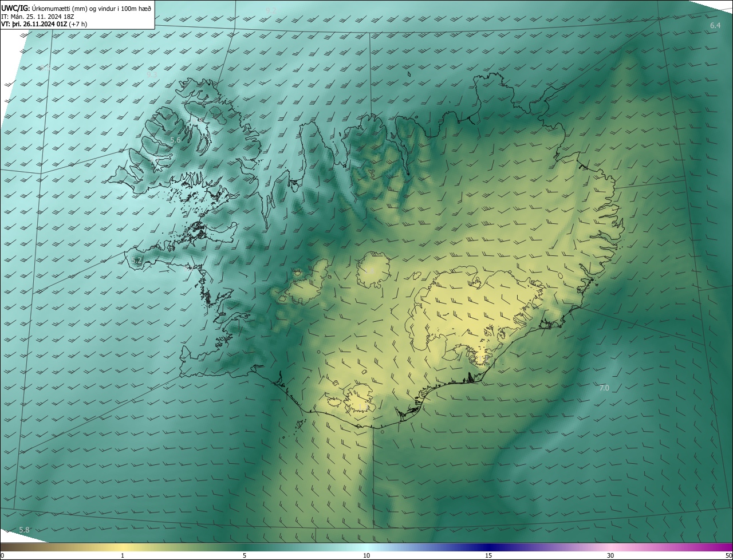
Task: Click the 7.0 value label on the map
Action: [604, 388]
